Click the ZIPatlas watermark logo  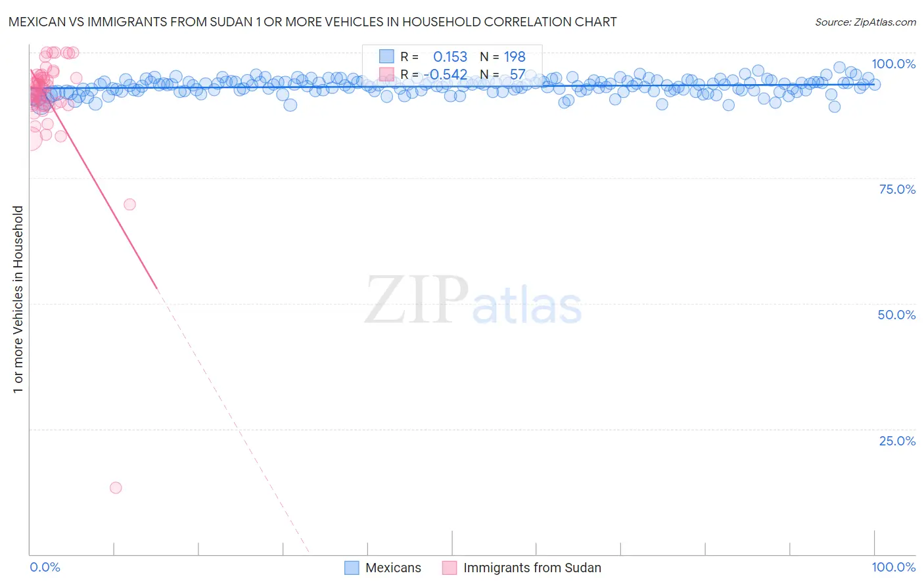[x=473, y=300]
